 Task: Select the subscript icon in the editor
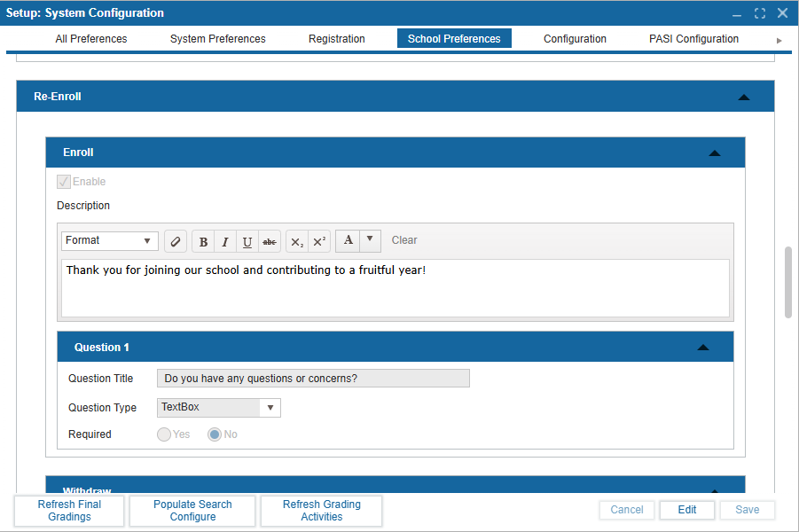coord(296,240)
